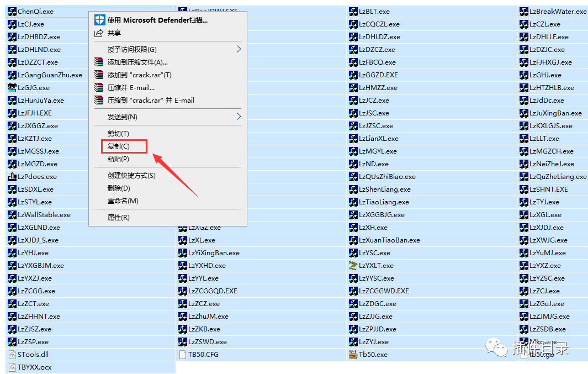The image size is (588, 374).
Task: Select file name LzQtJsZhiBiao.exe
Action: [388, 177]
